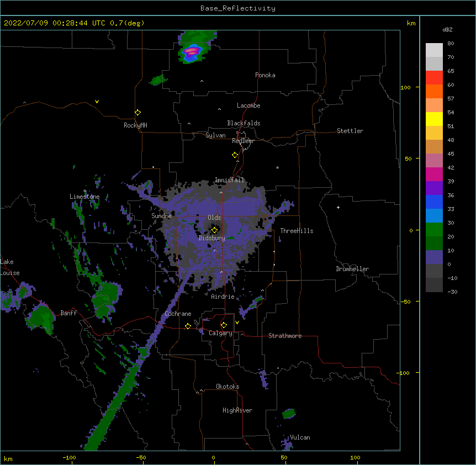Click the Vulcan label

(x=300, y=437)
